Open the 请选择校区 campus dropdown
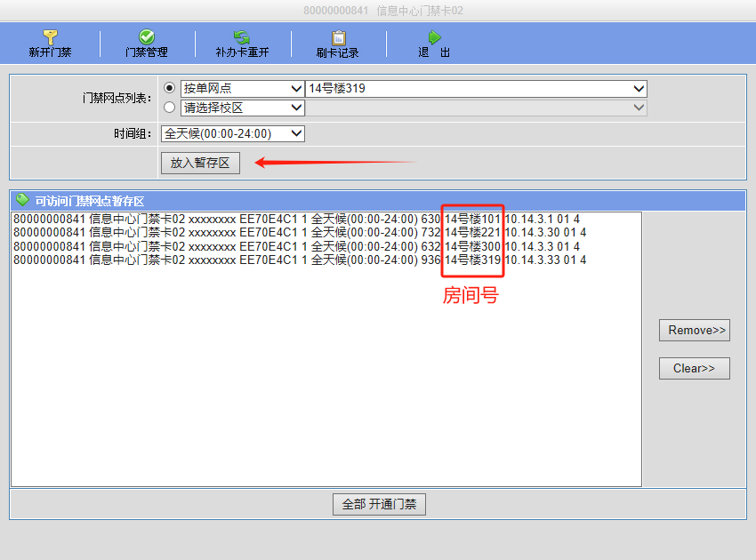Screen dimensions: 756x560 point(243,108)
